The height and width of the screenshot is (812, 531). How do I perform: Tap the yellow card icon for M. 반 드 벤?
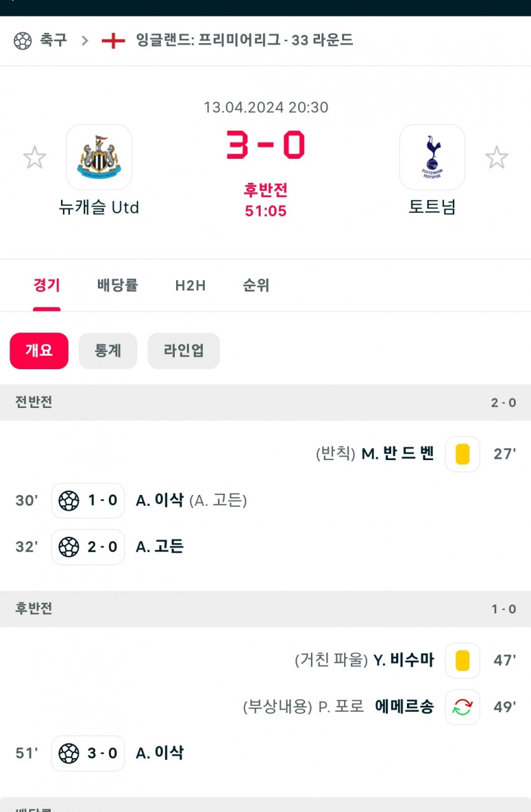(462, 454)
